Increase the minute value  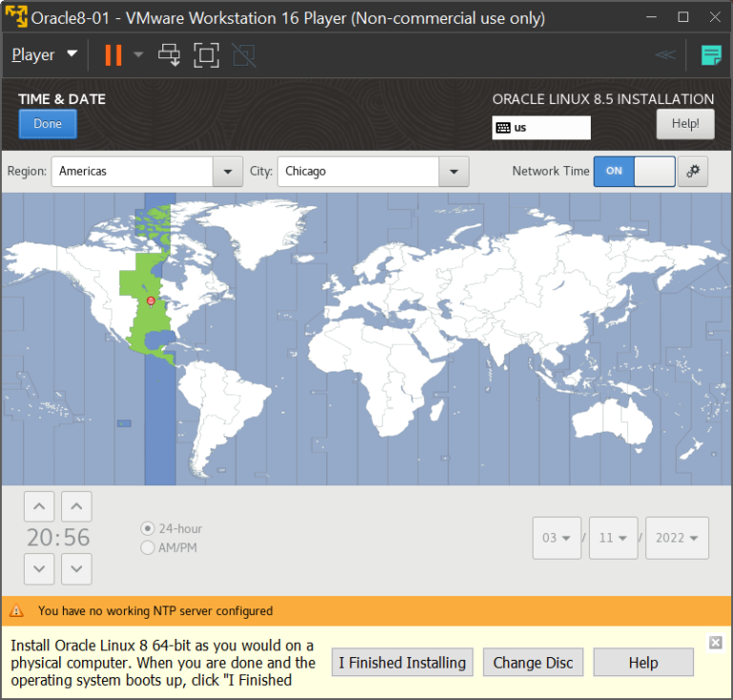(76, 506)
